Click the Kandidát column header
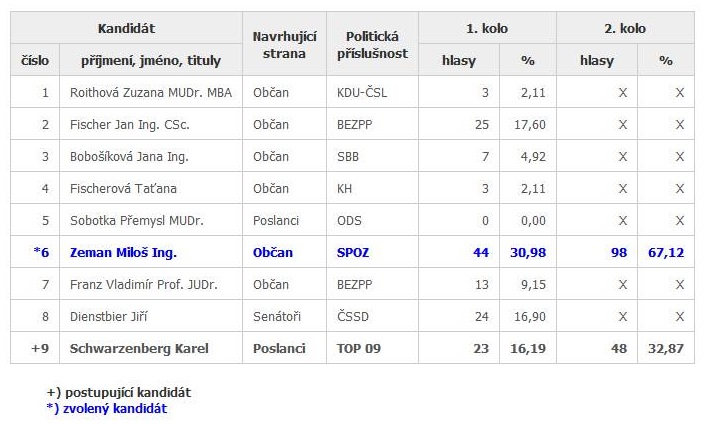The height and width of the screenshot is (429, 711). (x=126, y=29)
